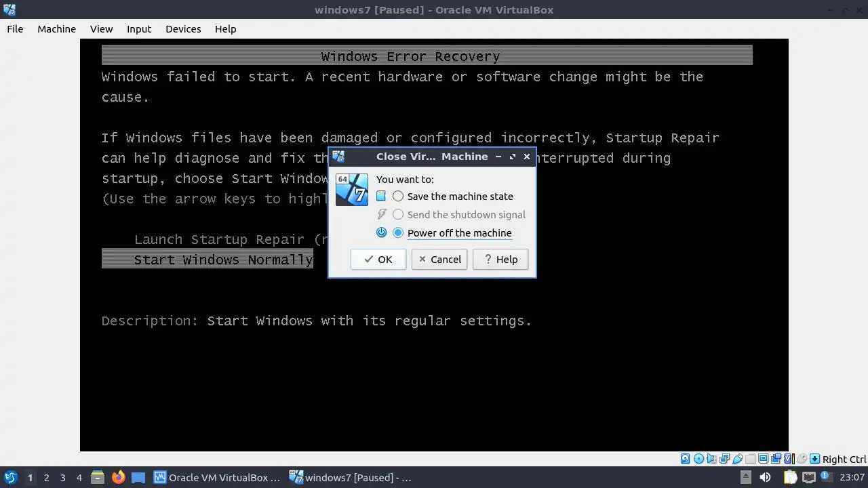Screen dimensions: 868x488
Task: Click the host key arrow icon
Action: pos(814,459)
